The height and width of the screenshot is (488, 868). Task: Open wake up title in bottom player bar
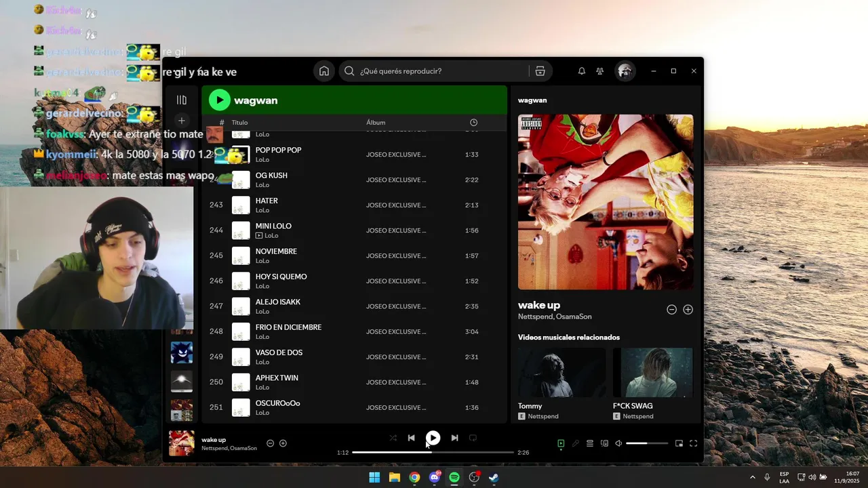214,440
